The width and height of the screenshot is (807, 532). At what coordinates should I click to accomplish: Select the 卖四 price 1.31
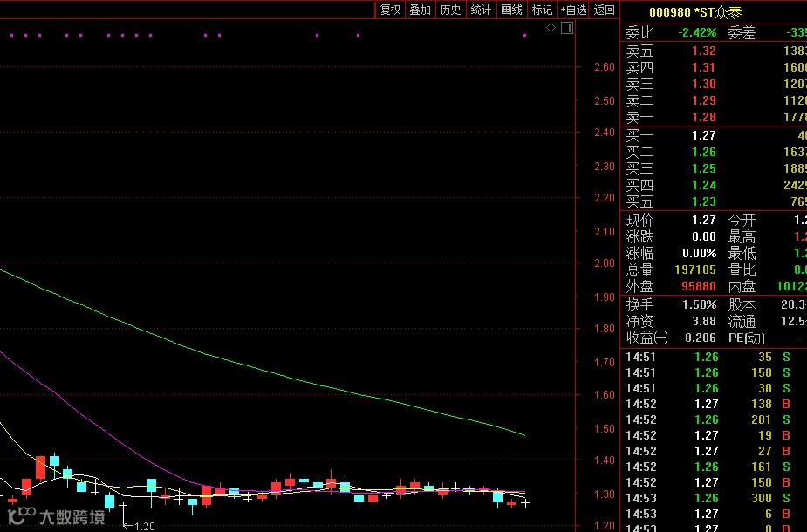(x=703, y=67)
